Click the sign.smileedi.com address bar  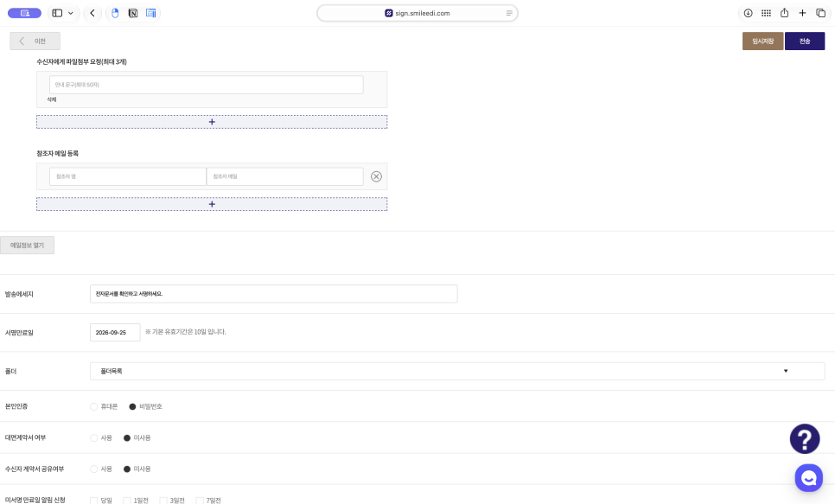[x=417, y=13]
